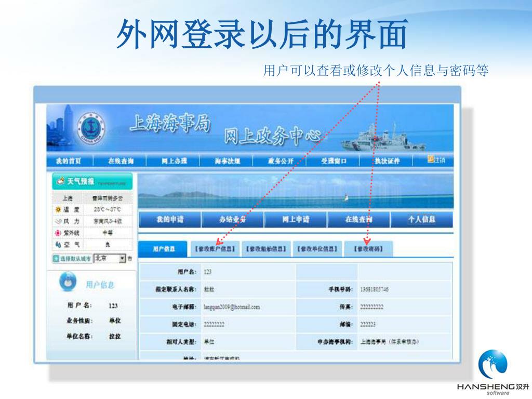Click the 注销 logout link
This screenshot has width=532, height=399.
440,160
